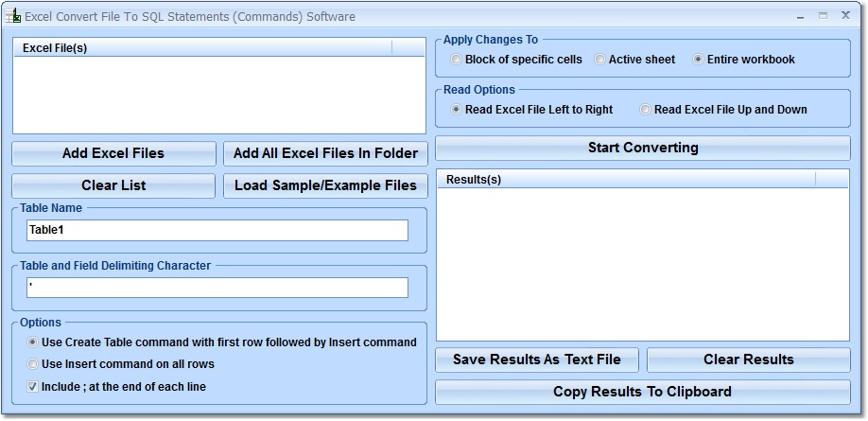The height and width of the screenshot is (421, 868).
Task: Select the Active sheet radio button
Action: click(600, 60)
